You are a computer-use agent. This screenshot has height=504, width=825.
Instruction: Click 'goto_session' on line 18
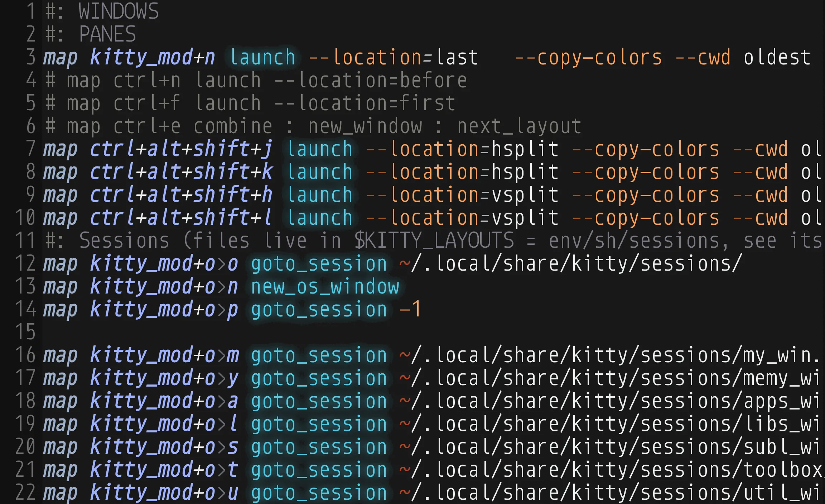click(x=319, y=401)
